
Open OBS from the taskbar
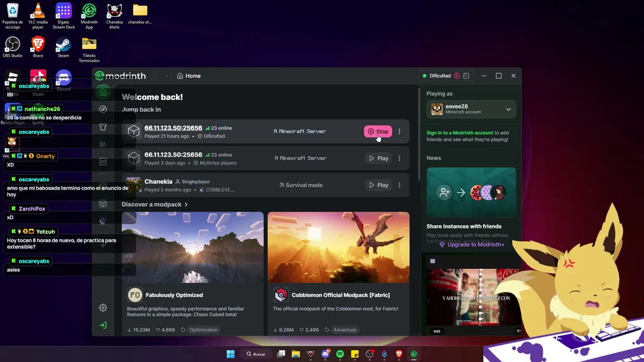pyautogui.click(x=370, y=354)
